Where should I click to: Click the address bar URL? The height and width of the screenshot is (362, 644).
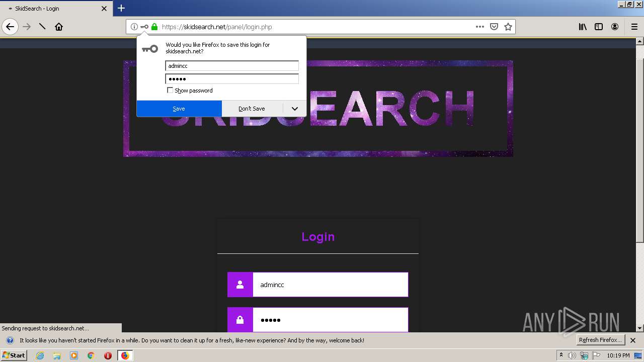pos(217,27)
